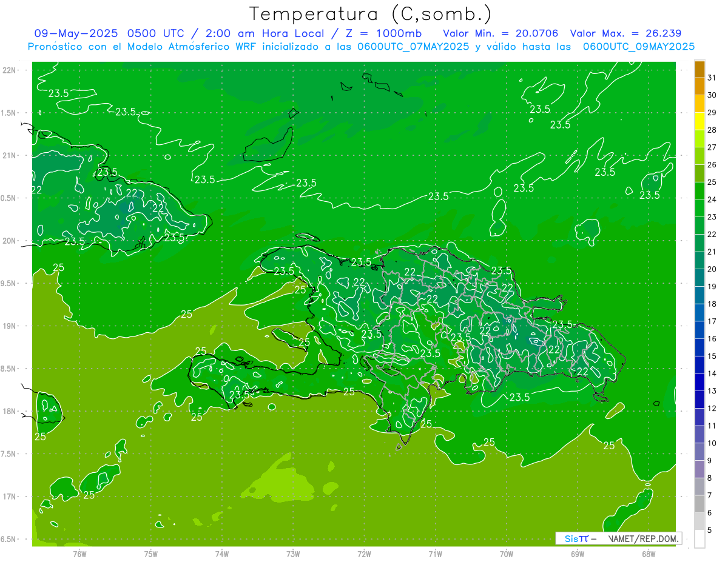Click the '13' label on the color scale
728x562 pixels.
point(712,391)
